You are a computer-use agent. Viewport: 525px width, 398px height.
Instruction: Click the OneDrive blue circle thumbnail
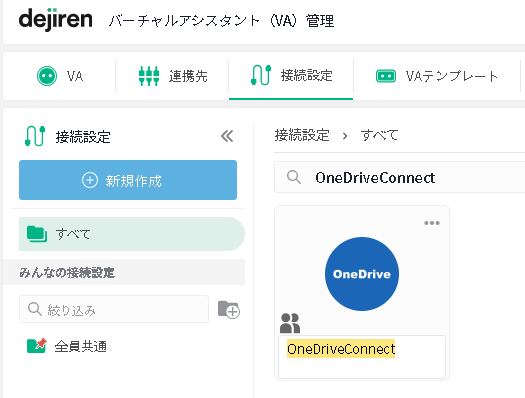(x=362, y=274)
